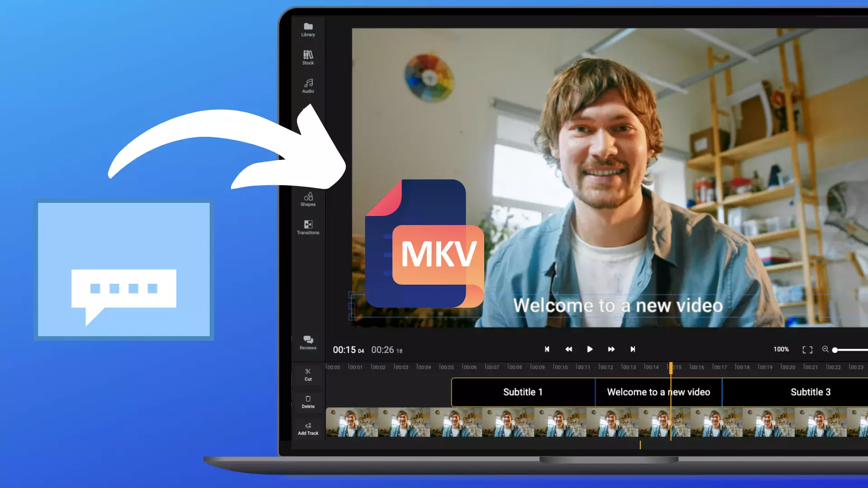The image size is (868, 488).
Task: Select the Subtitle 1 clip
Action: [x=523, y=392]
